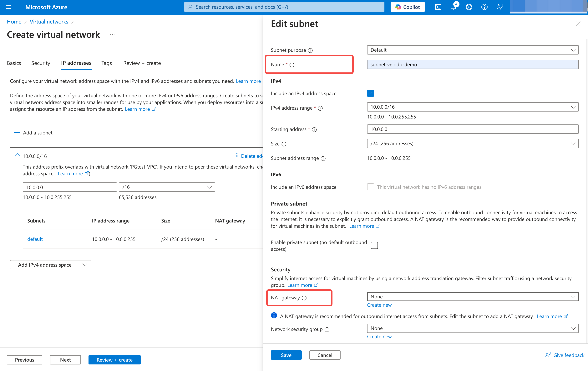Viewport: 588px width, 371px height.
Task: Click the subnet Name input field
Action: (x=473, y=65)
